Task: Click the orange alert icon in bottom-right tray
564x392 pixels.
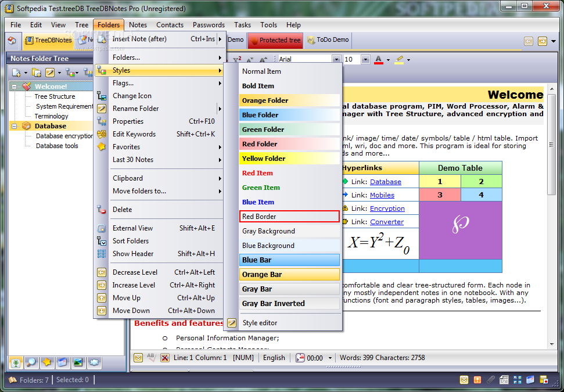Action: [477, 380]
